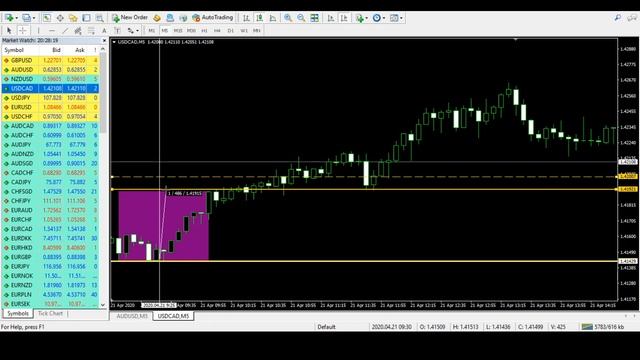Select GBPUSD row in Market Watch
640x360 pixels.
(x=50, y=60)
